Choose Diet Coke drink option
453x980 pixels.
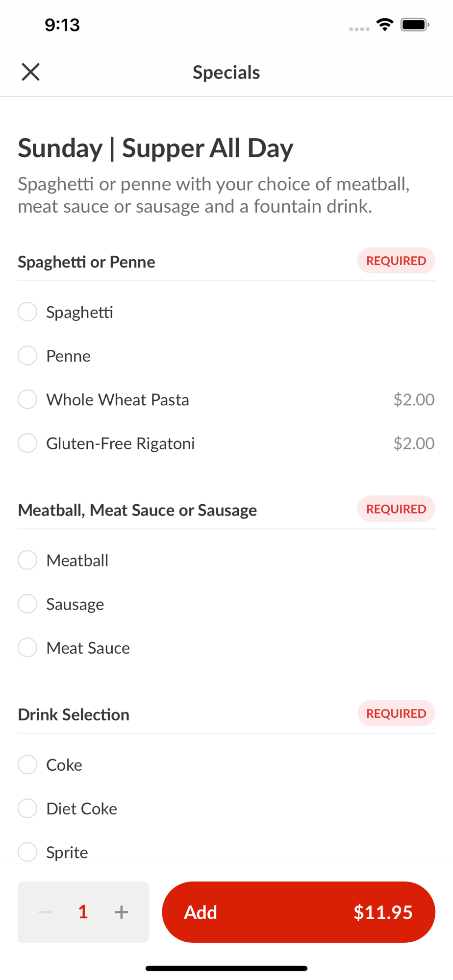coord(27,808)
